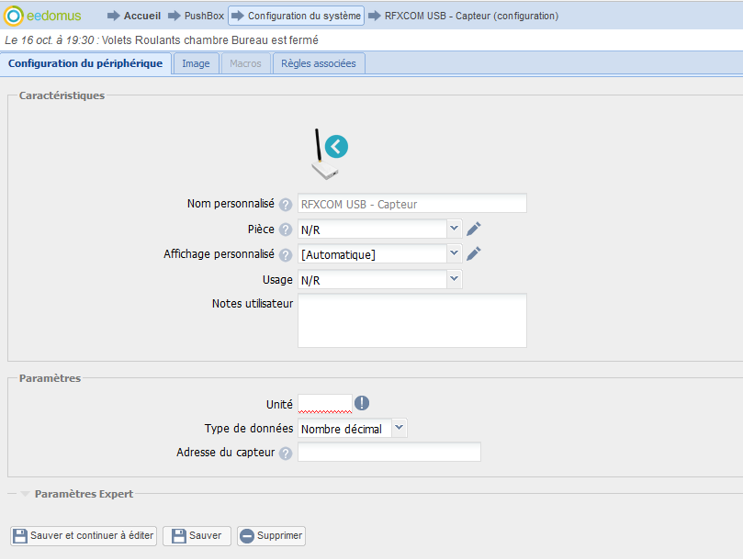Click the Supprimer button

271,536
